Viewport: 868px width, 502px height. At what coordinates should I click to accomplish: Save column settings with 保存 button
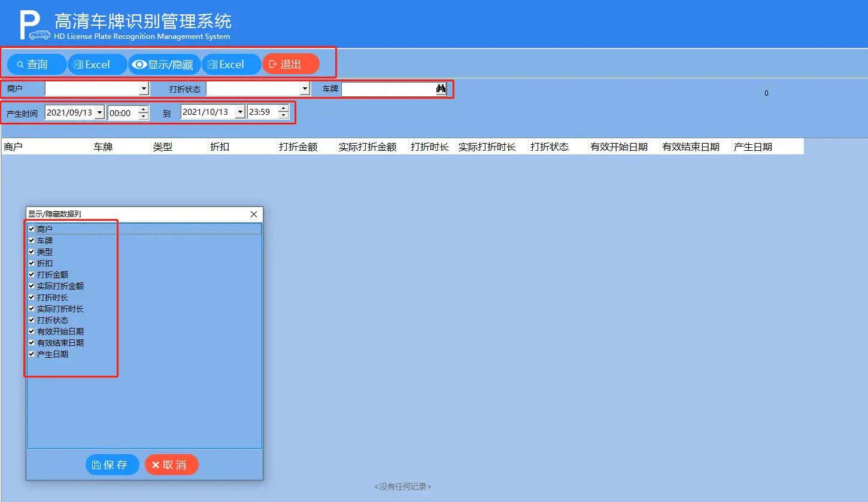112,465
